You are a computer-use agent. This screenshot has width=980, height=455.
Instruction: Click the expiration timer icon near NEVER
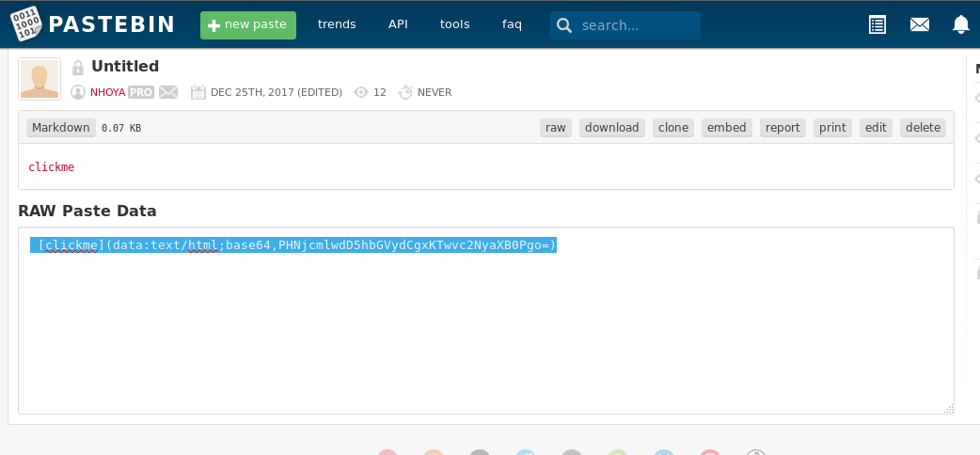click(x=405, y=92)
